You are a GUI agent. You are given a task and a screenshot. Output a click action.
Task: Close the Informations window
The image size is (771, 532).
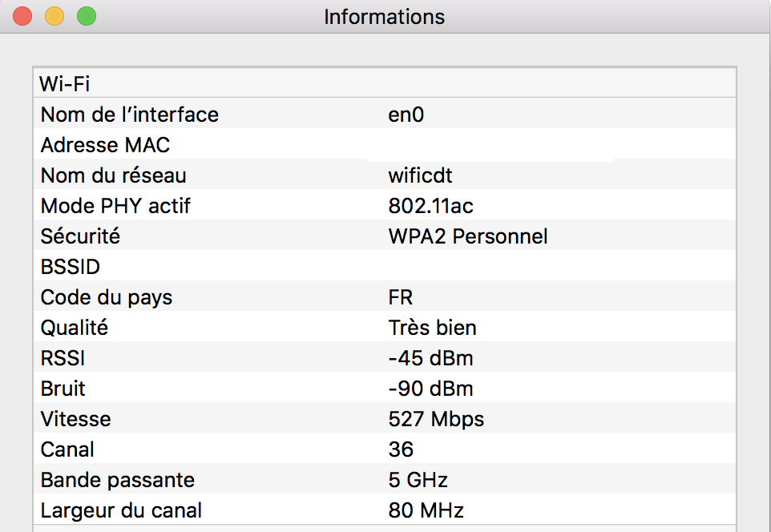point(22,16)
